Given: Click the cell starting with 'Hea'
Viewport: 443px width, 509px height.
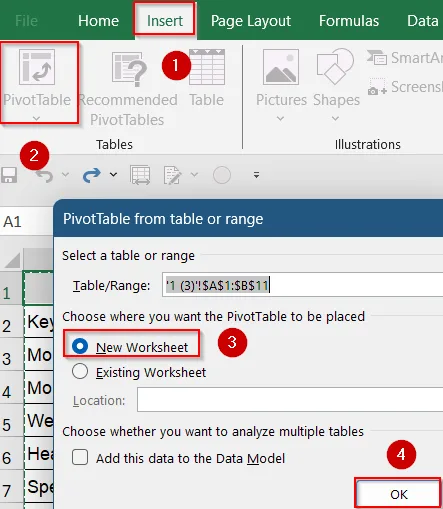Looking at the screenshot, I should 39,453.
